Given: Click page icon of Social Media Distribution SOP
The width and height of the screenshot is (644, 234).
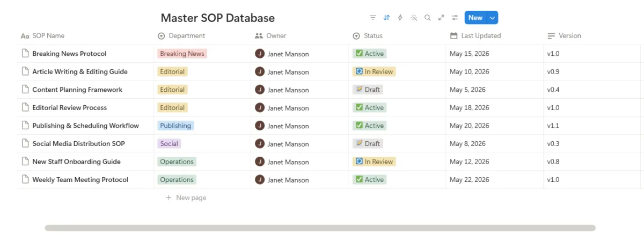Looking at the screenshot, I should point(25,143).
